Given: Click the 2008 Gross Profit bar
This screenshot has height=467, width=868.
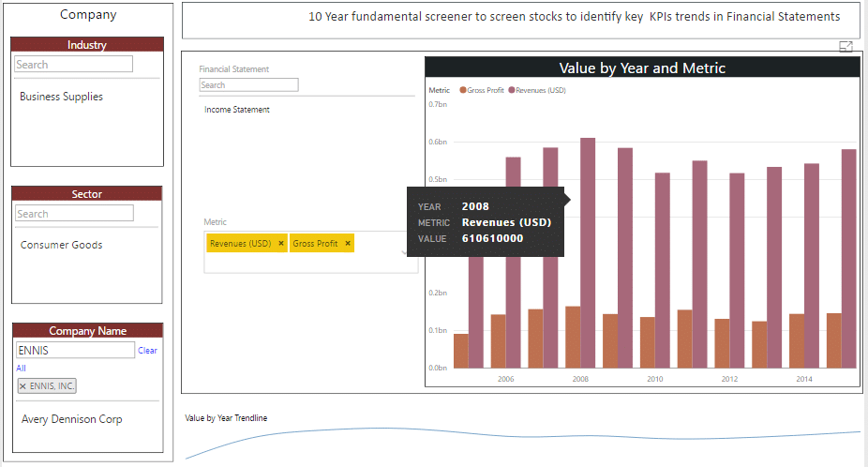Looking at the screenshot, I should pos(573,337).
